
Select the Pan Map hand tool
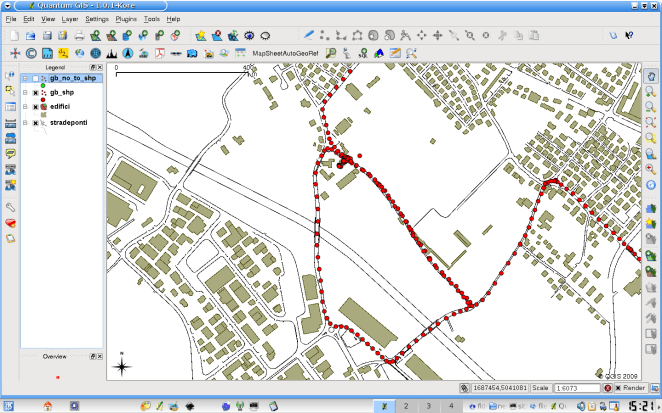[651, 76]
